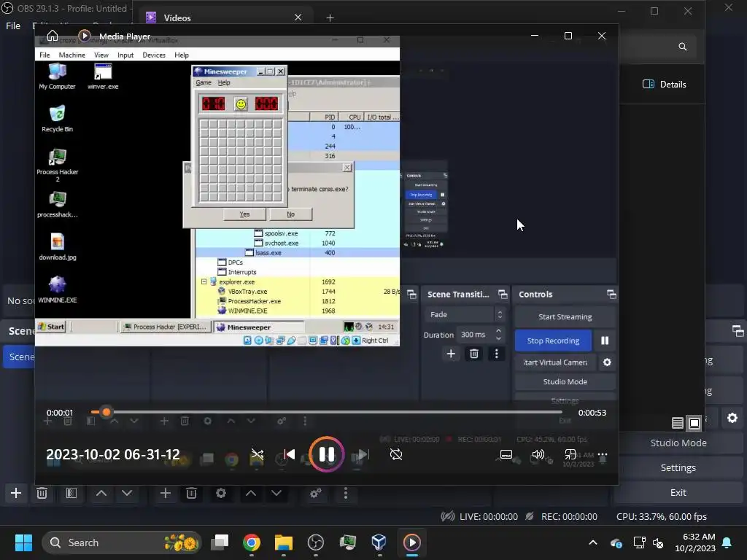
Task: Click the CPU: 33.7%, 60.00 fps status
Action: 662,517
